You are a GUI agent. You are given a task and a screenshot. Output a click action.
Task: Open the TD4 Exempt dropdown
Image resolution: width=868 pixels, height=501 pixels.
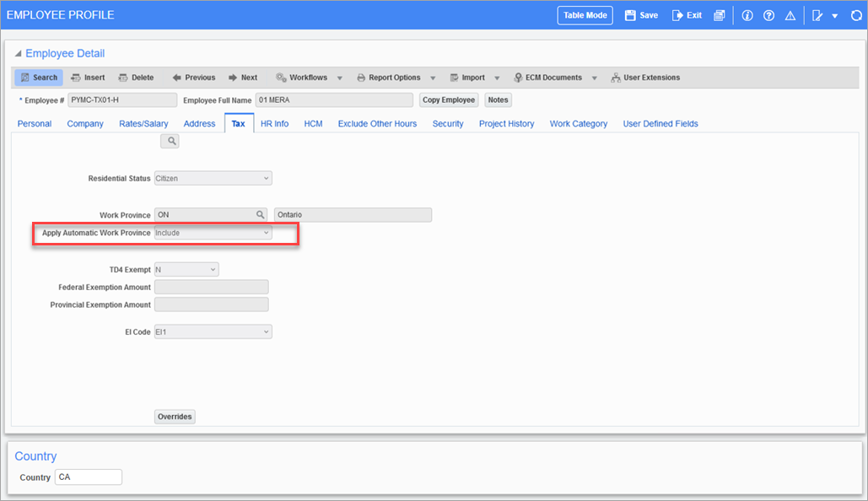[x=186, y=270]
